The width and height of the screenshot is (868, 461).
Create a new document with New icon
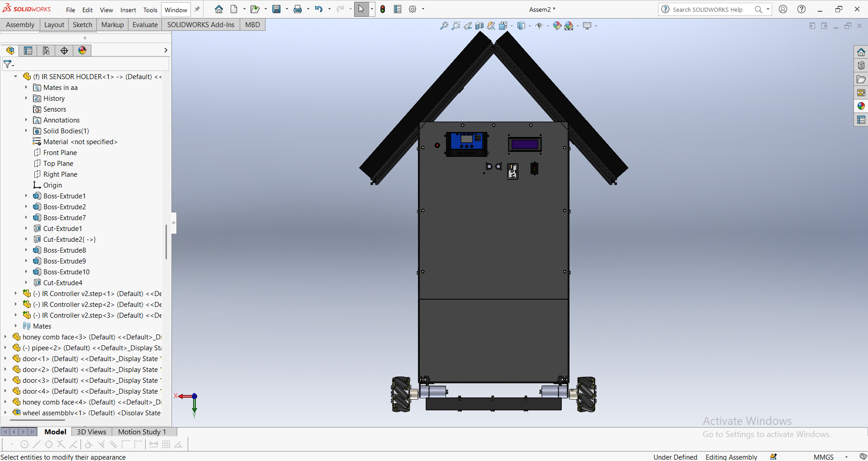point(234,9)
